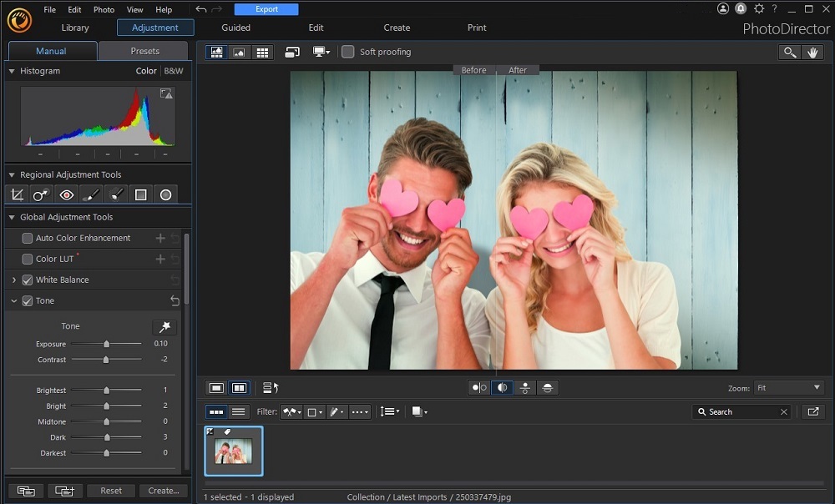Switch filmstrip to list view
Viewport: 835px width, 504px height.
tap(238, 411)
